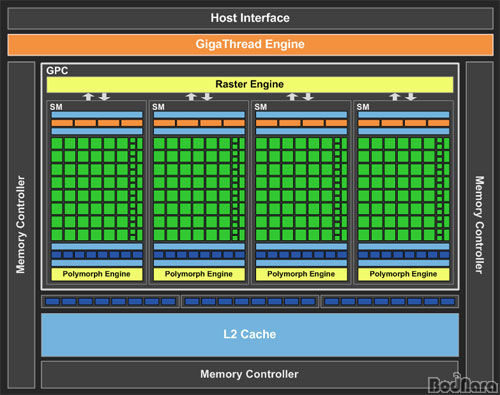500x395 pixels.
Task: Click the second SM block label
Action: coord(158,107)
